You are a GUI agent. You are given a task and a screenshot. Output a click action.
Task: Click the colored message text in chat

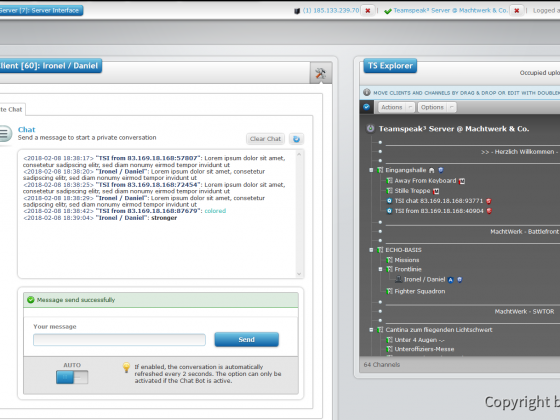click(x=215, y=211)
